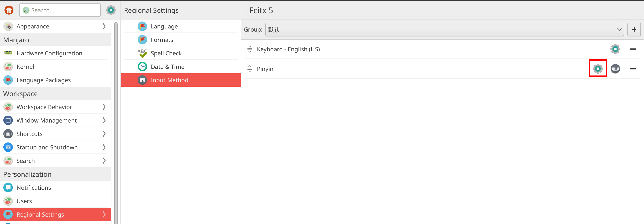Click the Spell Check ABC icon
This screenshot has width=644, height=224.
(x=142, y=53)
